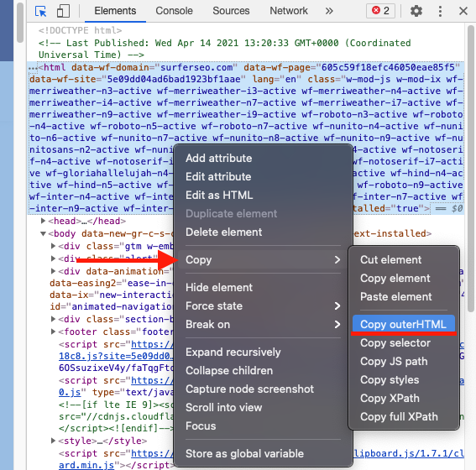Image resolution: width=476 pixels, height=470 pixels.
Task: Open the 18c8.js?site link
Action: pos(116,356)
